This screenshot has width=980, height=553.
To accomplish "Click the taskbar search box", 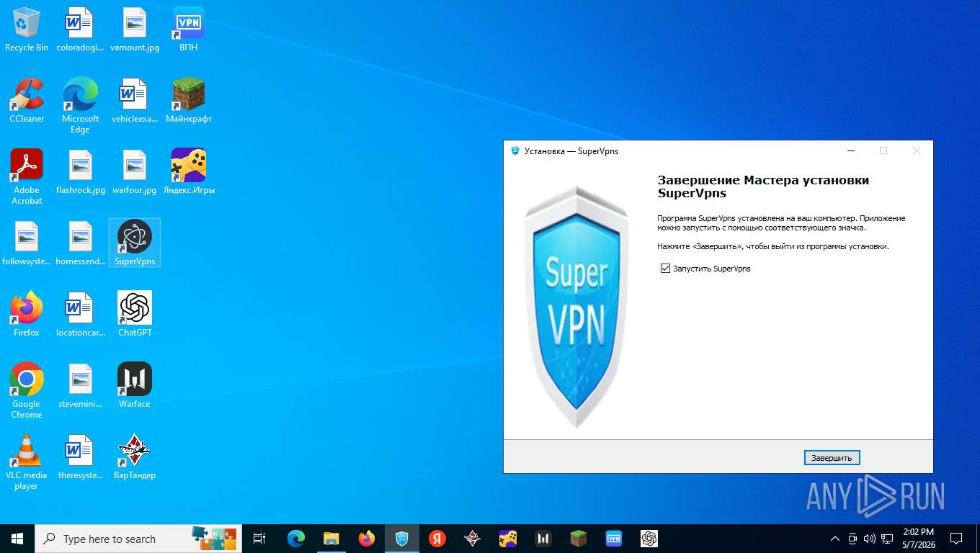I will tap(138, 539).
